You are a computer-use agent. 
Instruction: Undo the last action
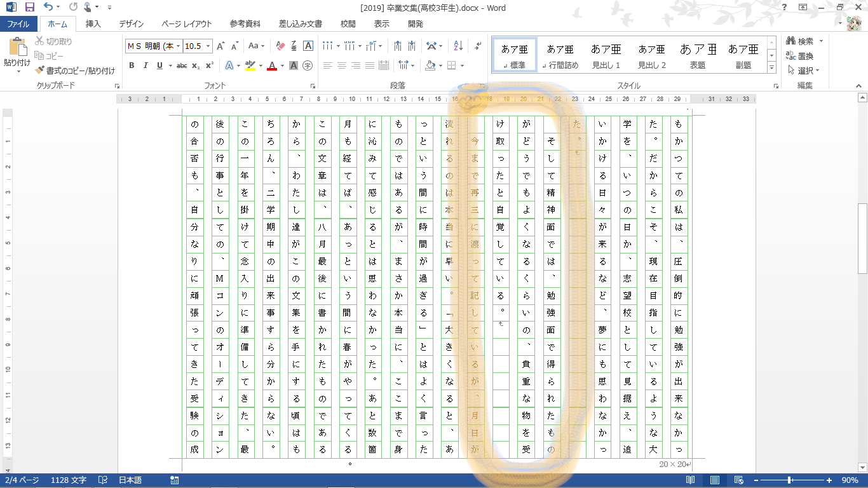pyautogui.click(x=49, y=7)
